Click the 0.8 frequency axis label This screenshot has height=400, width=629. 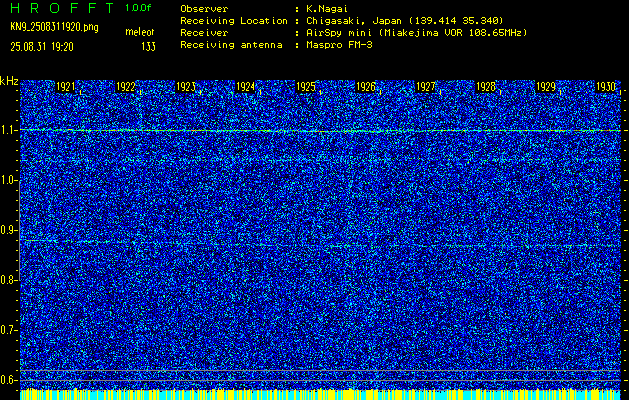tap(8, 280)
